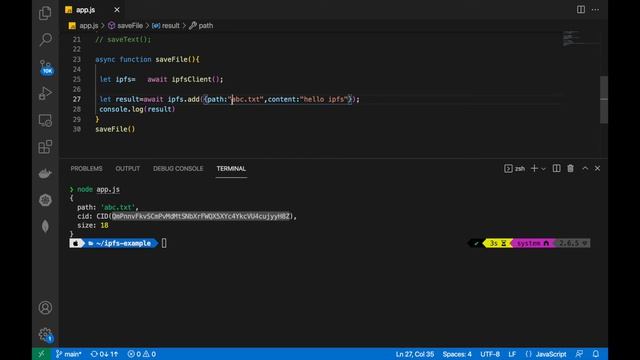Open errors and warnings count in status bar

(x=141, y=354)
